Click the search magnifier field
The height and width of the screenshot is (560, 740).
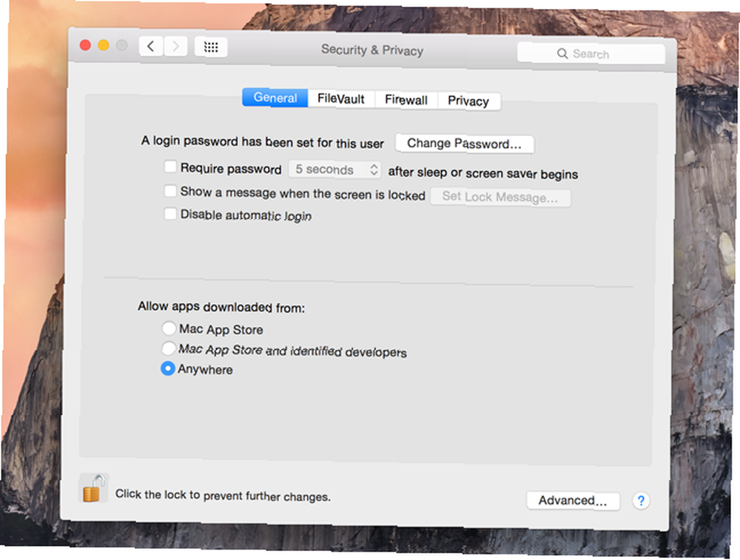tap(591, 54)
